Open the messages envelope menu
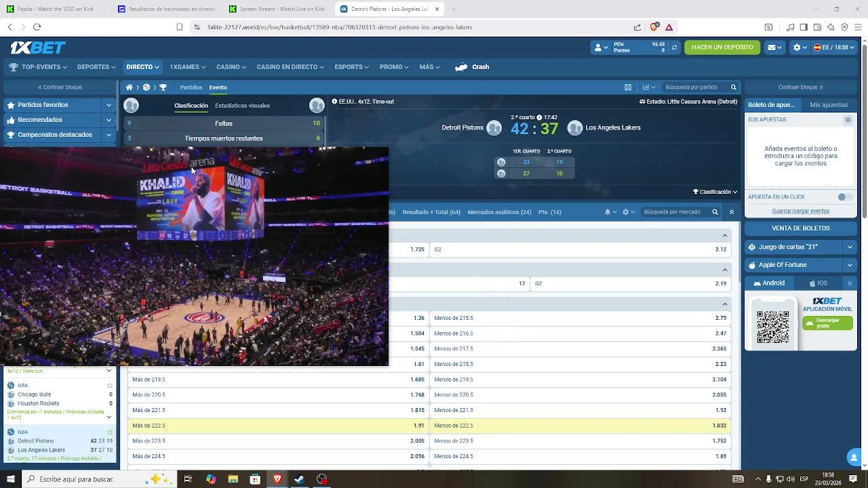The height and width of the screenshot is (488, 868). click(x=774, y=47)
